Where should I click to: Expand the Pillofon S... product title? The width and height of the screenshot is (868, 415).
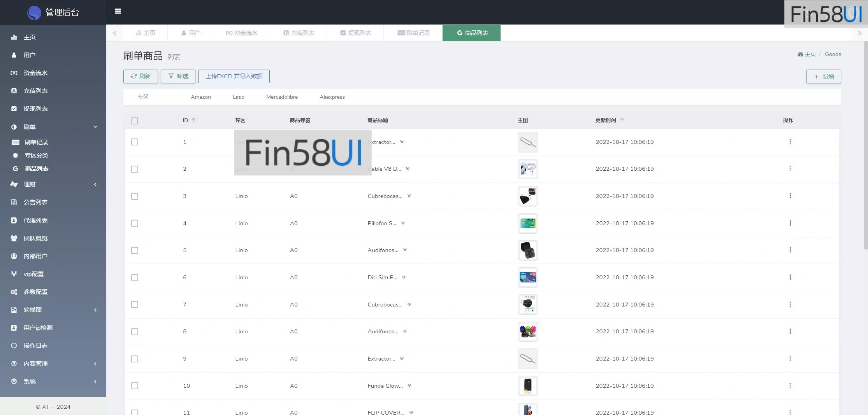click(x=403, y=223)
